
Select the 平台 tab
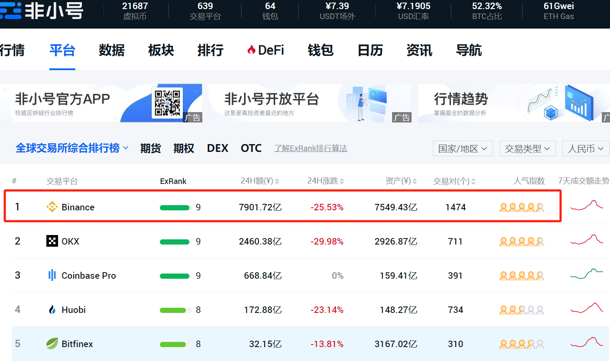(62, 50)
